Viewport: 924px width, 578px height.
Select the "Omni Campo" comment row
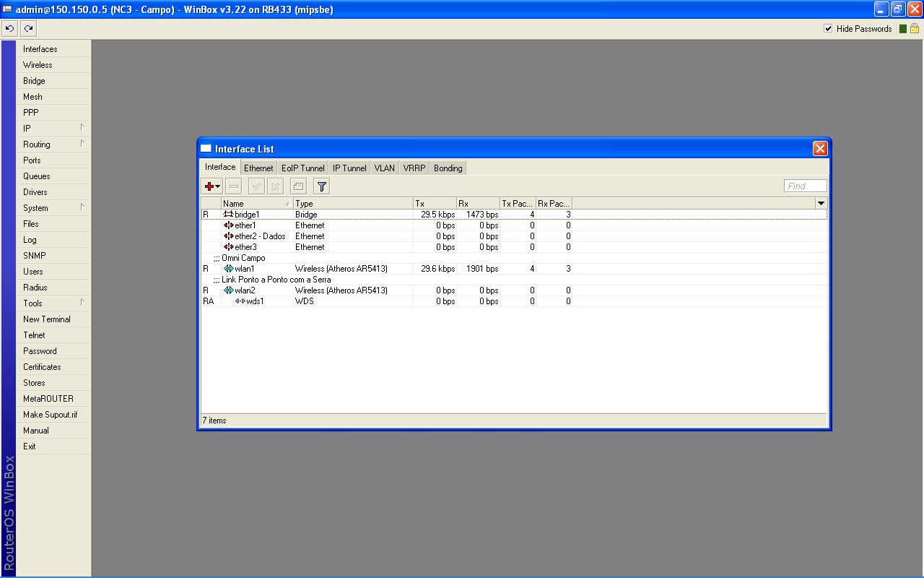514,258
